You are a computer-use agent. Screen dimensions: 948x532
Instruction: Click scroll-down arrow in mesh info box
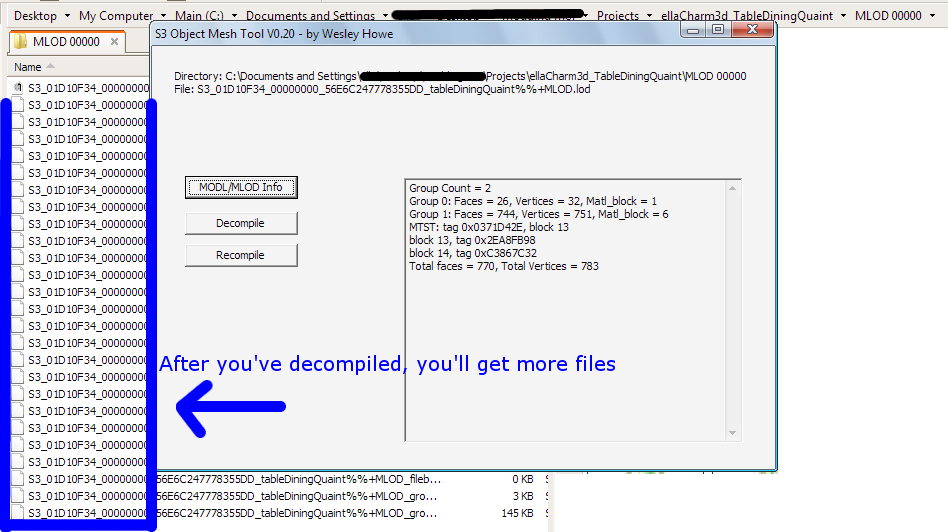pyautogui.click(x=735, y=433)
